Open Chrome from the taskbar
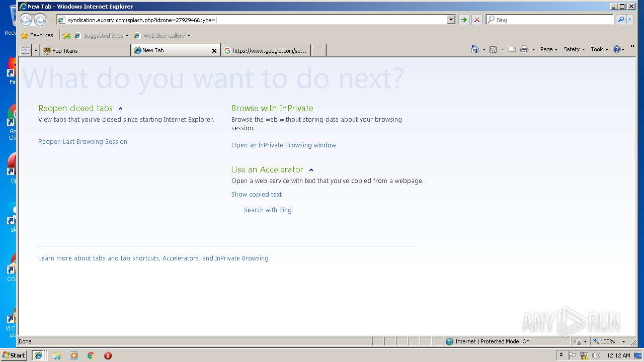The width and height of the screenshot is (644, 362). [x=91, y=355]
